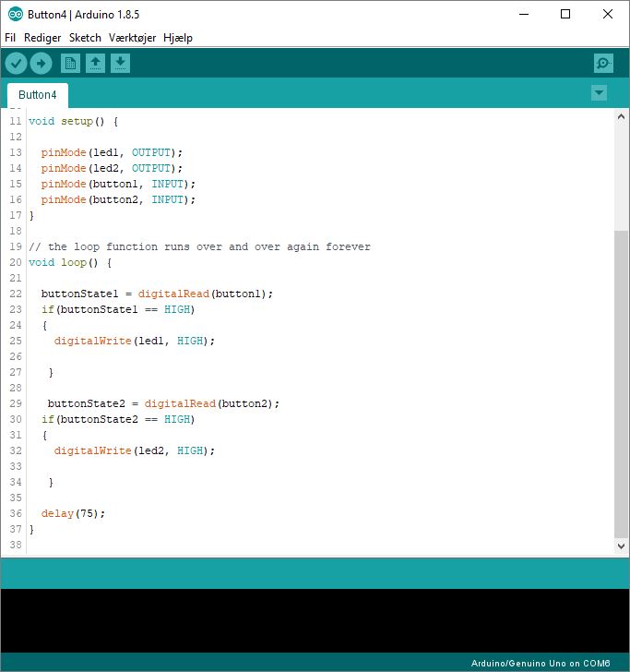
Task: Save the current sketch
Action: point(120,64)
